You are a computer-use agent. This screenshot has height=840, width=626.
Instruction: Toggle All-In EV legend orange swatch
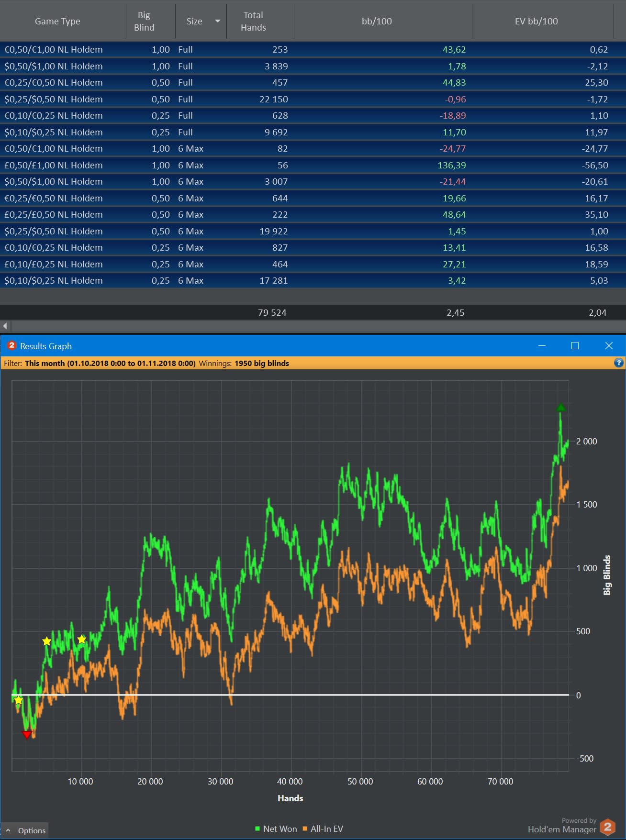[x=305, y=829]
